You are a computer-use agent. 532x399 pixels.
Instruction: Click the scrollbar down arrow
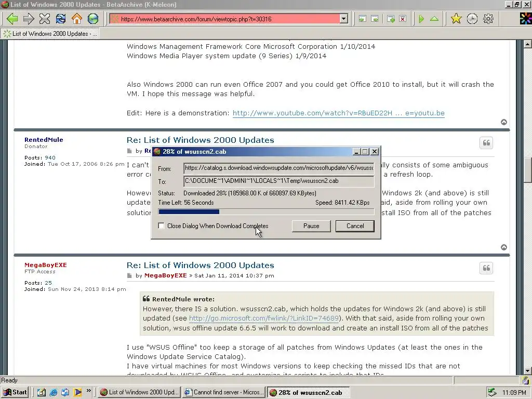pyautogui.click(x=528, y=371)
